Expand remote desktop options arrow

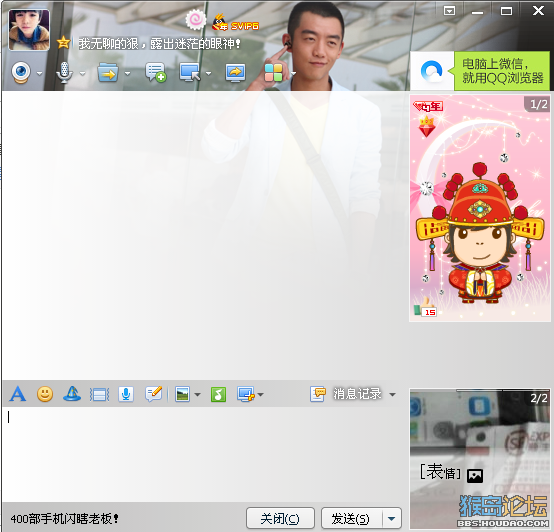208,73
